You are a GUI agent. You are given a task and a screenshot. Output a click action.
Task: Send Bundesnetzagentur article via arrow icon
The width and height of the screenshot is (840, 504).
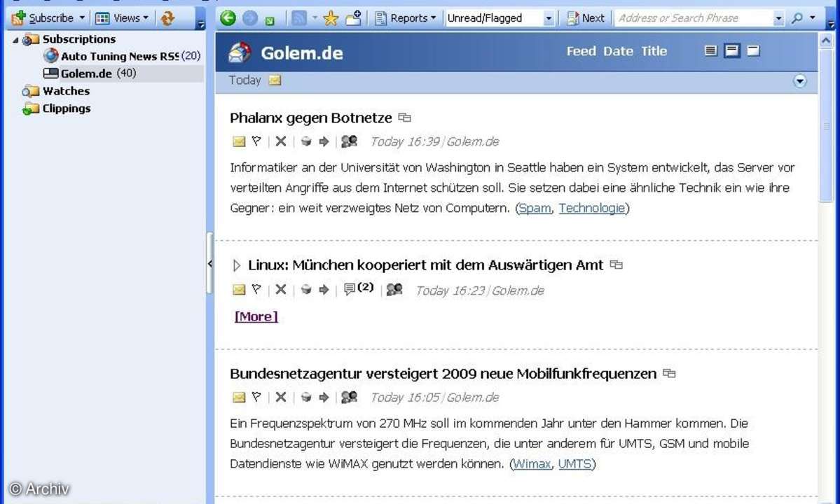324,397
